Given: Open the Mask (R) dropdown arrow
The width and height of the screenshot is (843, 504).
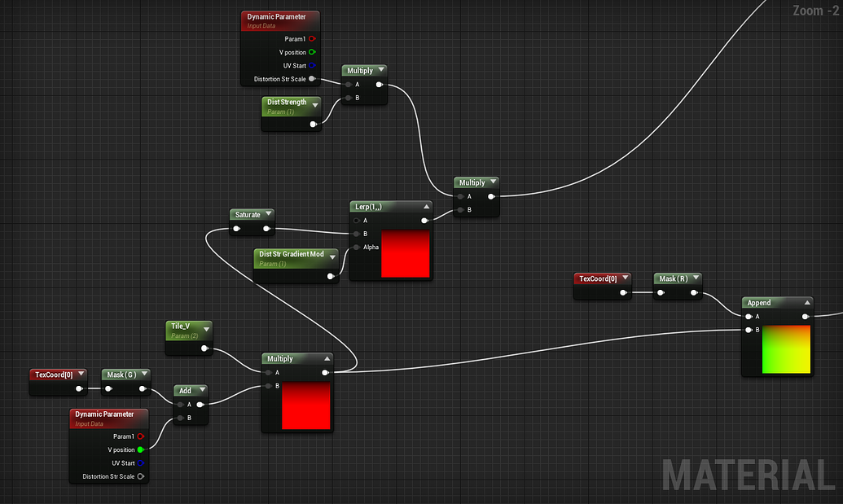Looking at the screenshot, I should [697, 278].
